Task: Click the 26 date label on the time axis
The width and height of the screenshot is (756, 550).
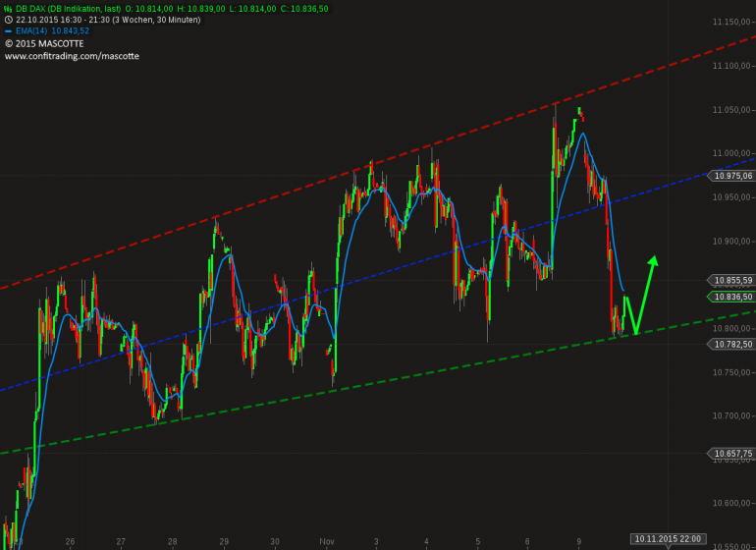Action: 70,541
